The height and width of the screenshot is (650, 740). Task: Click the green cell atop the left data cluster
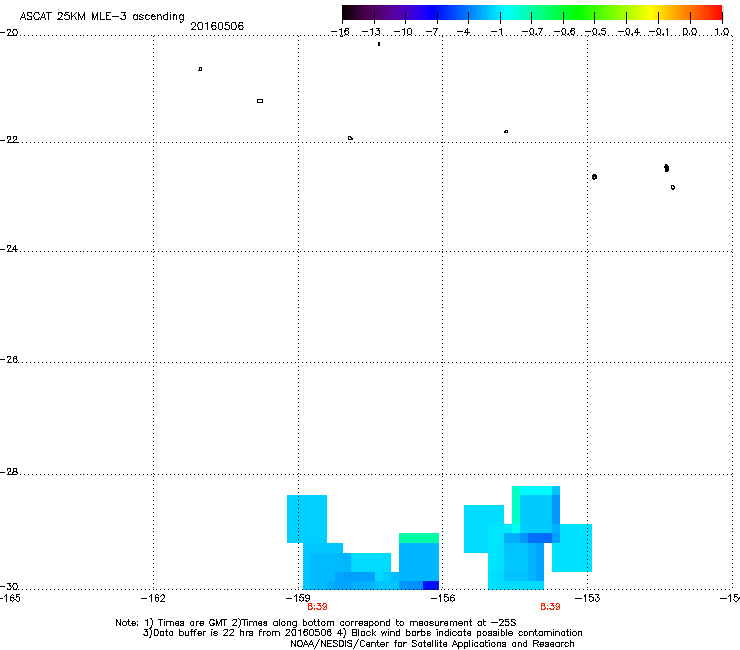click(419, 538)
